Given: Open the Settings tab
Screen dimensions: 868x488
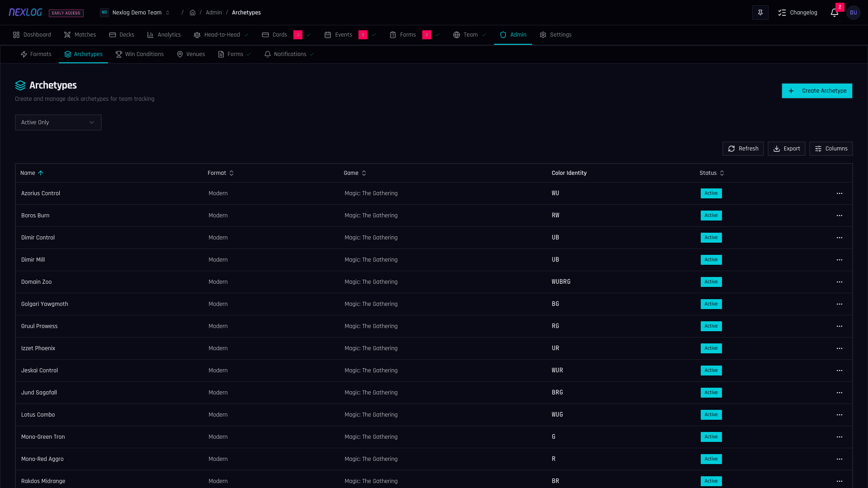Looking at the screenshot, I should 556,35.
